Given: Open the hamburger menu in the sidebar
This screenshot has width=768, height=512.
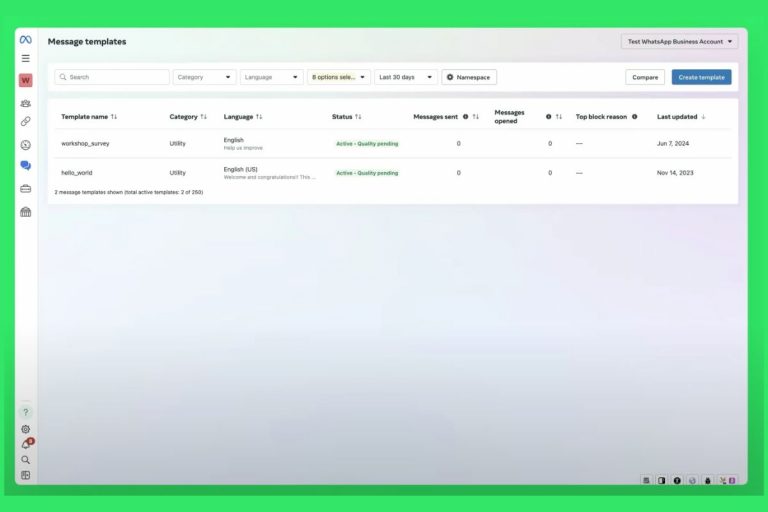Looking at the screenshot, I should (x=25, y=58).
